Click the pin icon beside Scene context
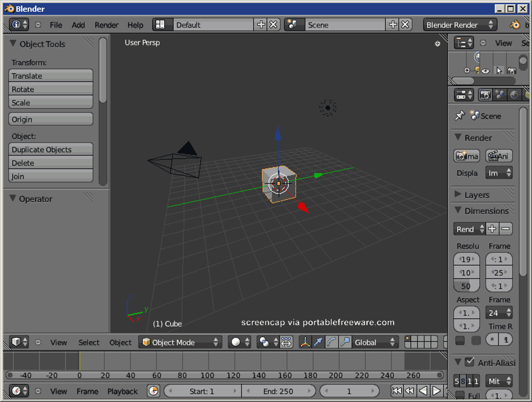The height and width of the screenshot is (402, 532). (x=460, y=116)
